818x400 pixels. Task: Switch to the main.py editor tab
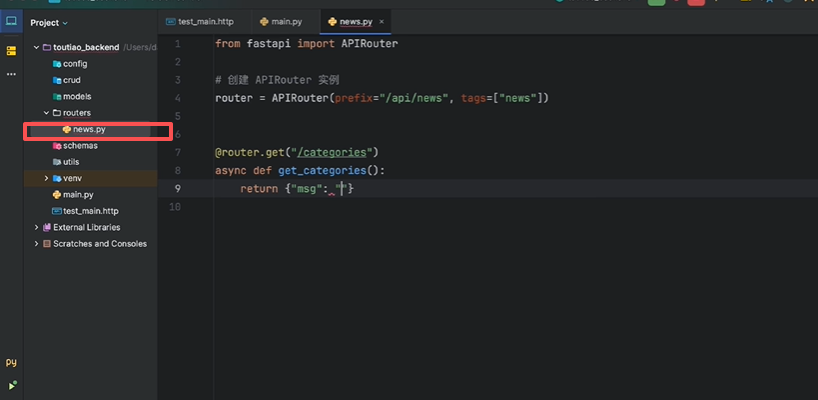281,22
